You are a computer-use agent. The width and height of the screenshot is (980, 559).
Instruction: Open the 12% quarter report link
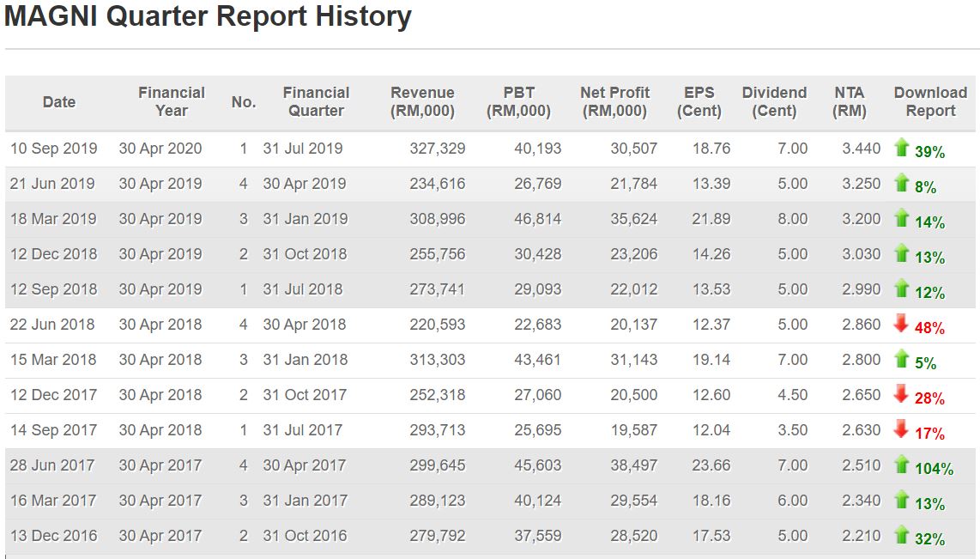(x=929, y=293)
